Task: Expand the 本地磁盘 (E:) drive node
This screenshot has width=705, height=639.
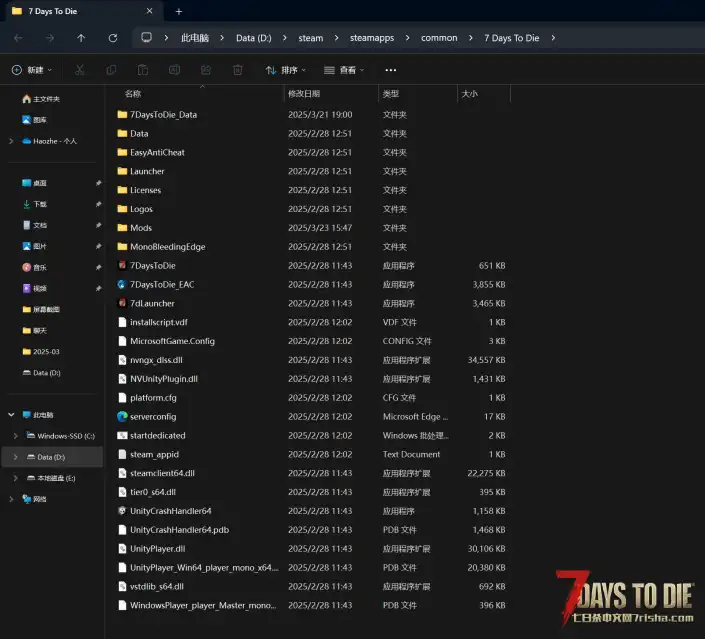Action: [x=15, y=478]
